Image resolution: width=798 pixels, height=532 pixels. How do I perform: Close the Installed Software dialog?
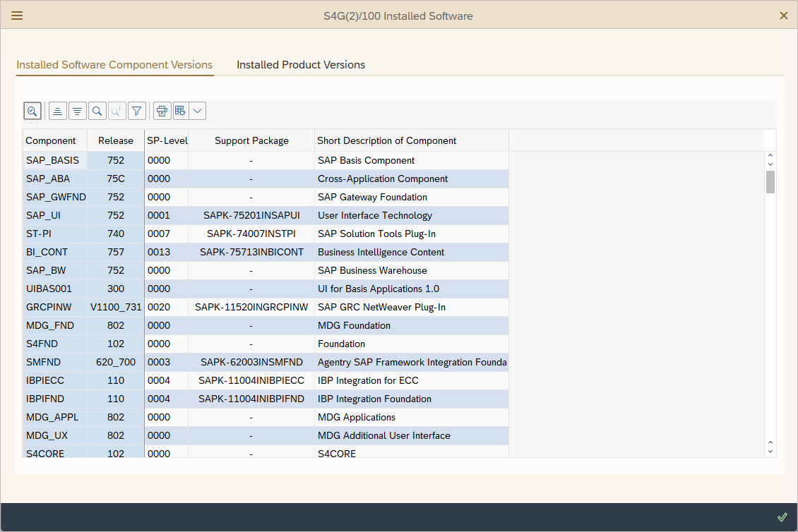(x=784, y=16)
